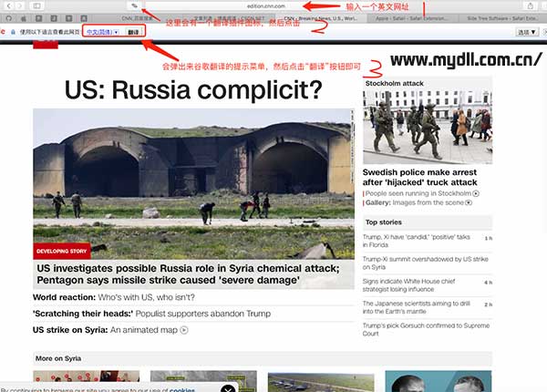Open the 'US investigates possible Russia role' headline
The width and height of the screenshot is (547, 392).
click(189, 274)
